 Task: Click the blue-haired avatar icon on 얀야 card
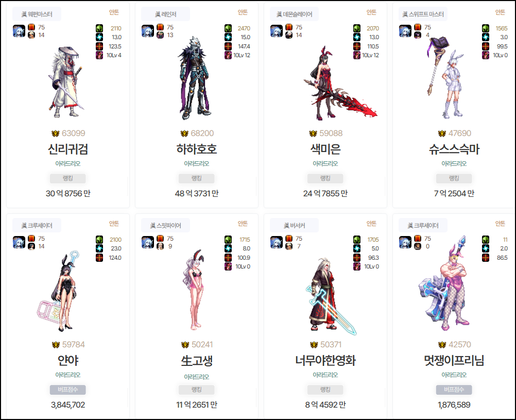pyautogui.click(x=19, y=242)
